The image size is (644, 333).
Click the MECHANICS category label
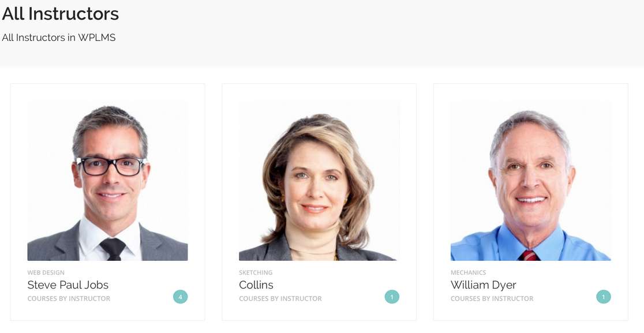[x=468, y=272]
